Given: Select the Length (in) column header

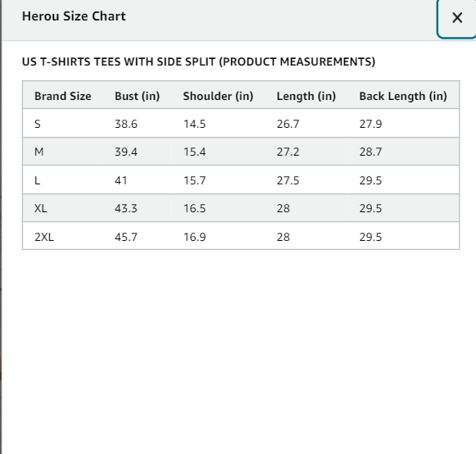Looking at the screenshot, I should coord(306,96).
